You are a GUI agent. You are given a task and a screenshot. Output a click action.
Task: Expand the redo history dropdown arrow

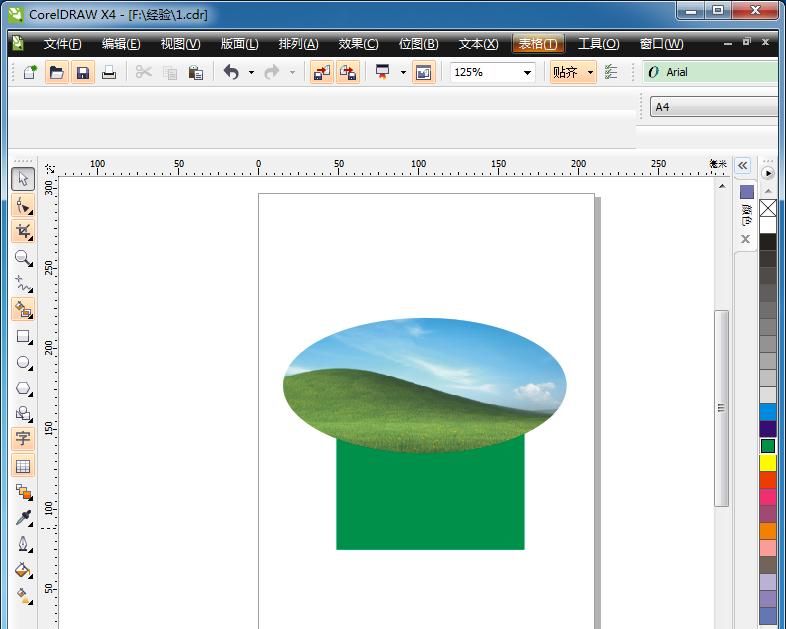(x=292, y=73)
